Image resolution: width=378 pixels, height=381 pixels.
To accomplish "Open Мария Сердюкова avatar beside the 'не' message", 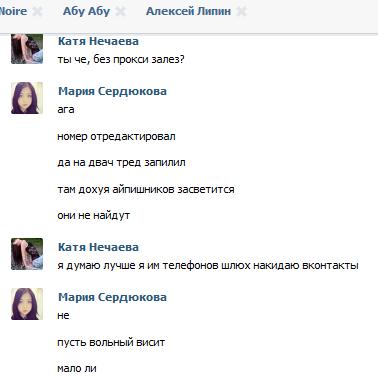I will click(27, 304).
